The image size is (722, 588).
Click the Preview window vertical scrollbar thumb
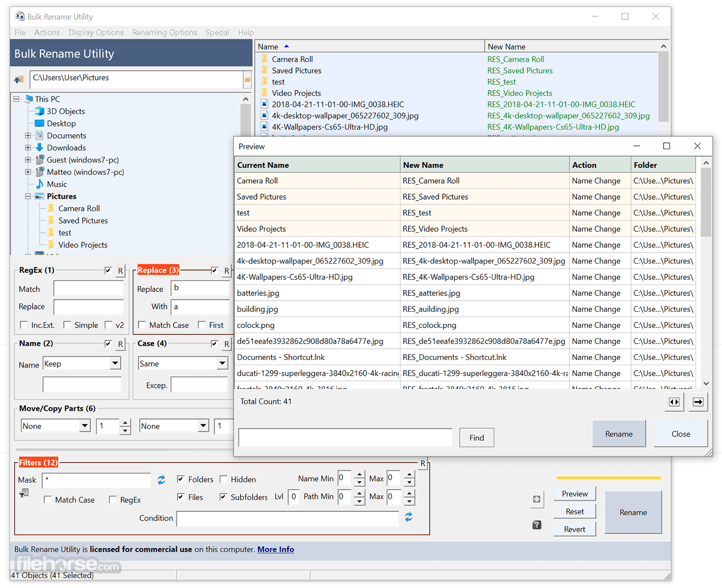[706, 203]
